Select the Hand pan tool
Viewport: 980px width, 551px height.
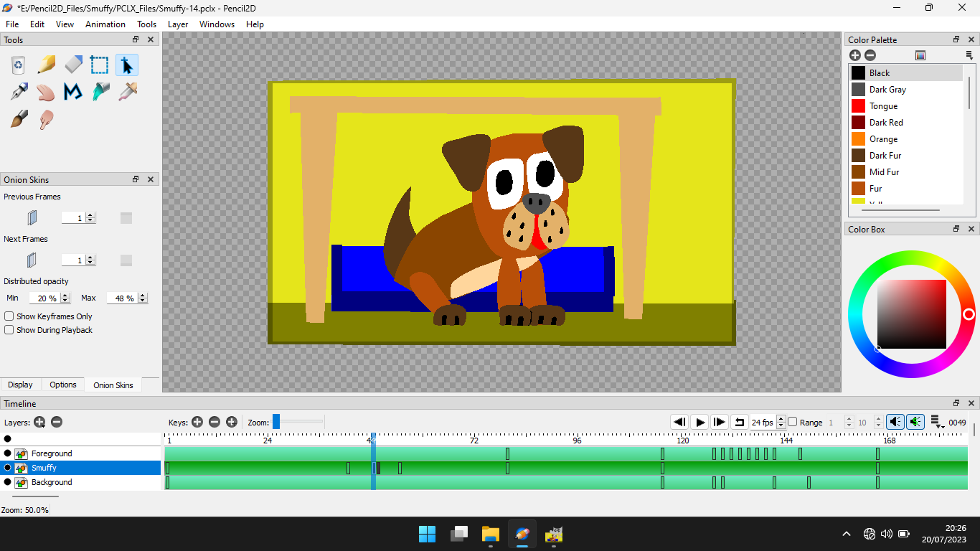pyautogui.click(x=46, y=92)
